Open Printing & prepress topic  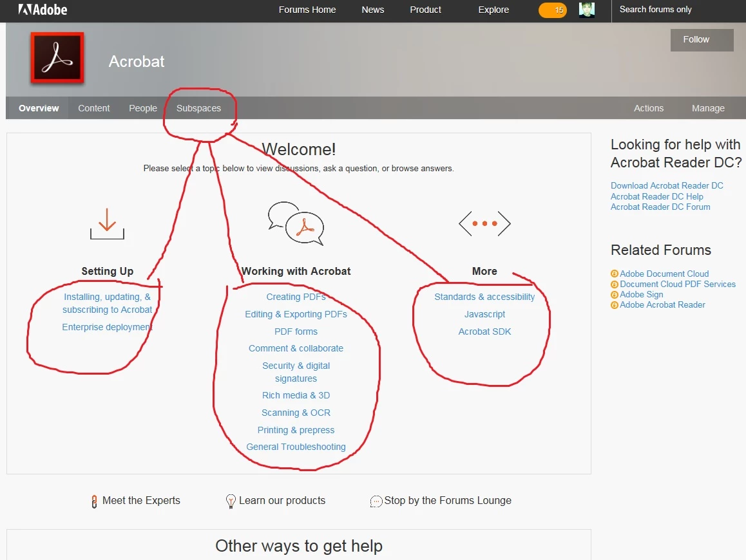point(296,430)
